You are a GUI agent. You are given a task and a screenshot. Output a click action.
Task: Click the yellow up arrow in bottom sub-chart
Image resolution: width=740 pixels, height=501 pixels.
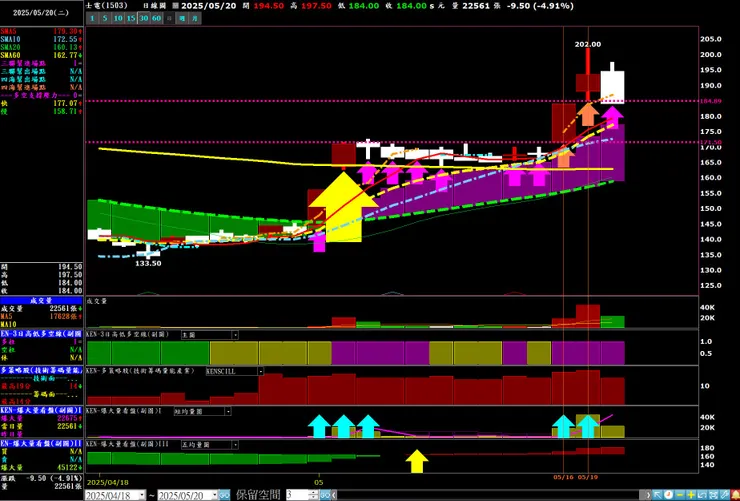click(417, 461)
